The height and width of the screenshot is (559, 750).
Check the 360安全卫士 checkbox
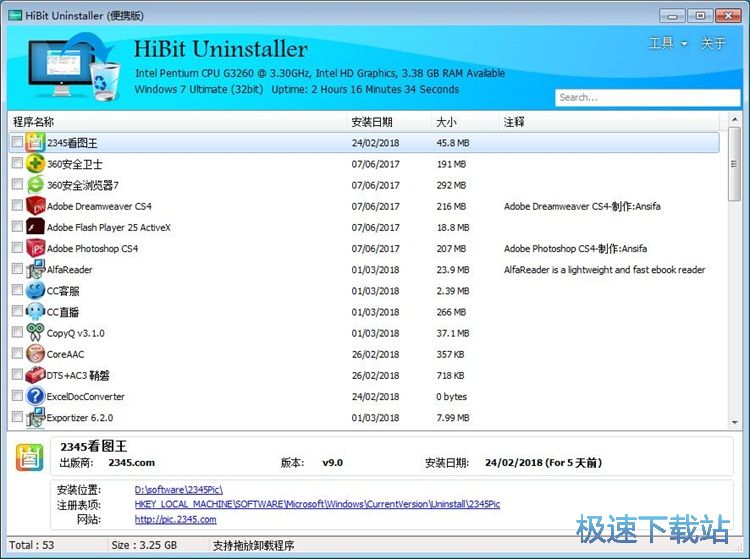[17, 163]
